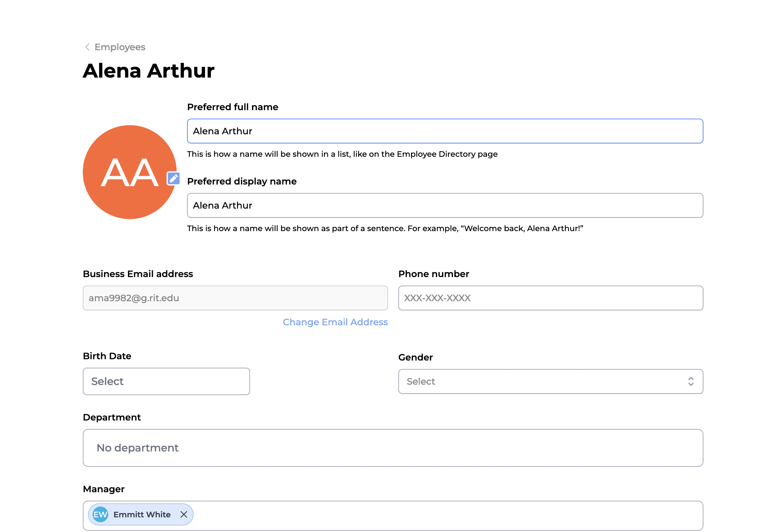This screenshot has width=781, height=532.
Task: Click the Phone number input field
Action: point(551,298)
